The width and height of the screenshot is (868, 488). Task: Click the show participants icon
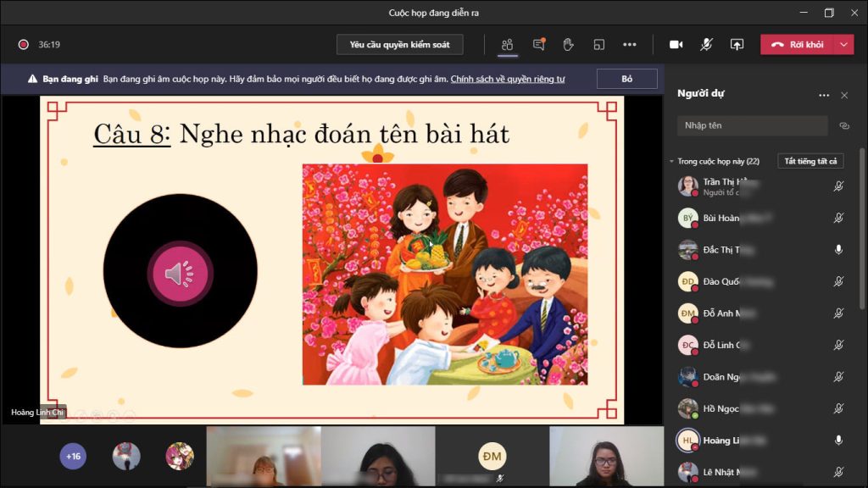pos(508,45)
